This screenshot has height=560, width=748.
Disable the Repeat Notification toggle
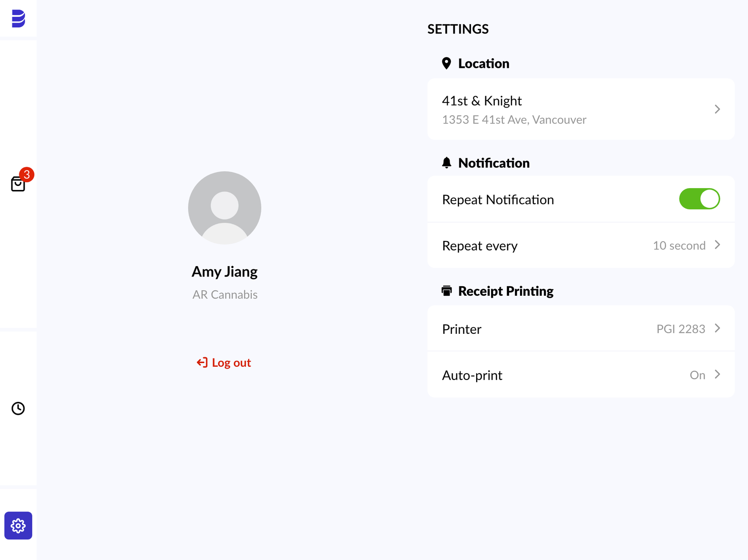click(x=699, y=199)
